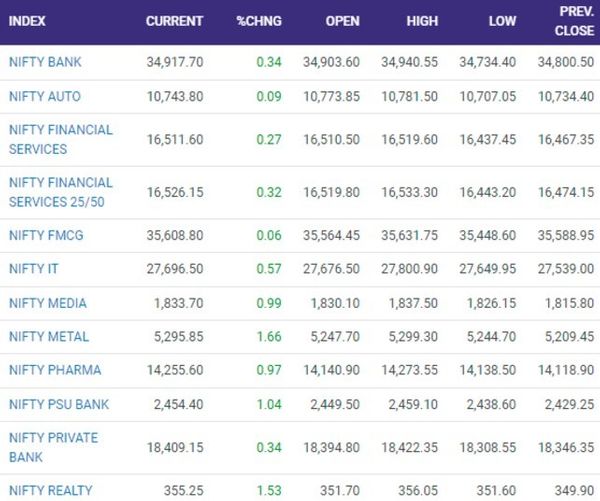Select NIFTY PRIVATE BANK current 18,409.15

pos(175,447)
